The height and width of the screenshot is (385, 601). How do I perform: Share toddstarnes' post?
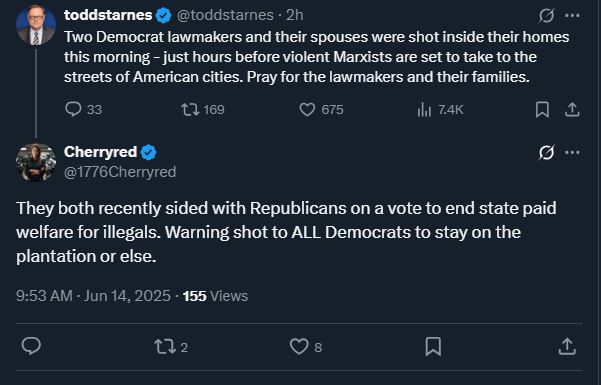pos(572,110)
